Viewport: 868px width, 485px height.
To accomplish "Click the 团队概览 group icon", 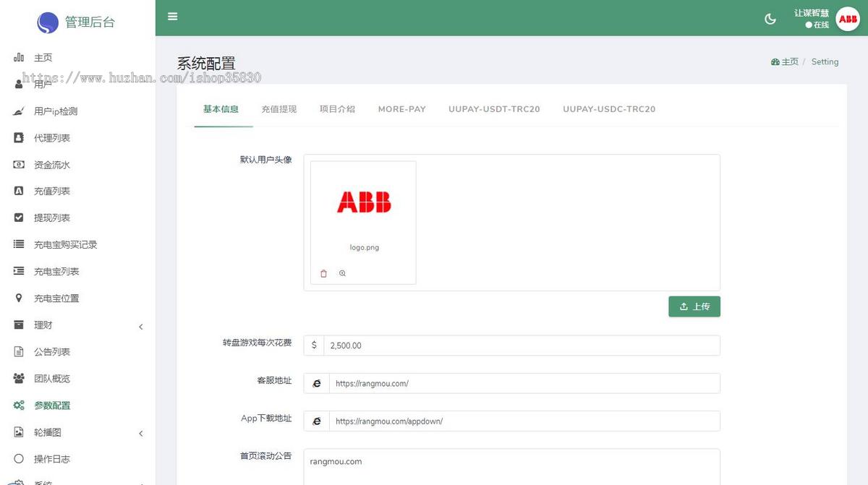I will click(x=19, y=378).
